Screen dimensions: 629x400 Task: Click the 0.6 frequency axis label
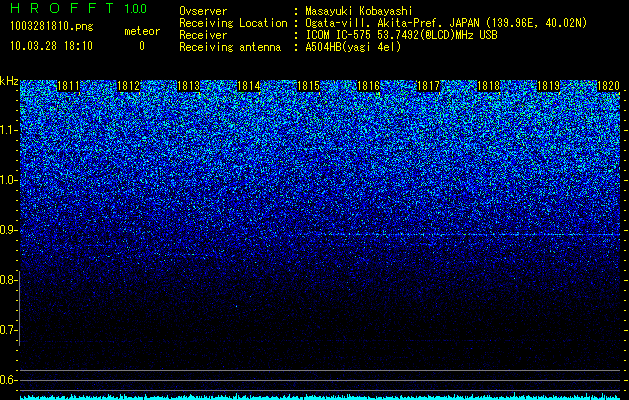tap(8, 380)
